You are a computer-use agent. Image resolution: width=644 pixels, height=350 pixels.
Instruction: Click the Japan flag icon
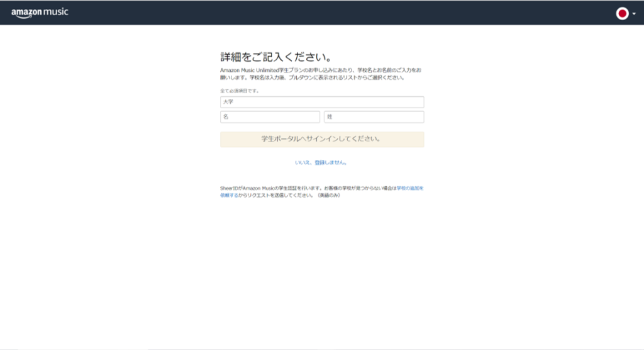point(622,14)
